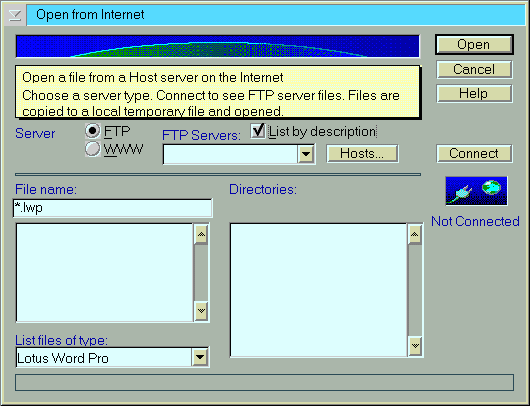Click the file list scroll up arrow
The width and height of the screenshot is (530, 406).
click(201, 234)
